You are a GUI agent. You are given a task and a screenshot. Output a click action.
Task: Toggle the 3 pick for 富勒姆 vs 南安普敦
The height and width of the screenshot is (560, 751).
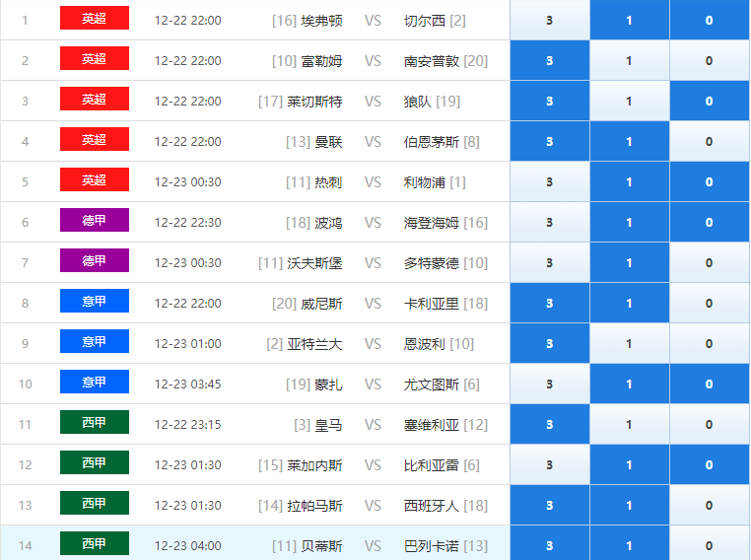(x=550, y=60)
